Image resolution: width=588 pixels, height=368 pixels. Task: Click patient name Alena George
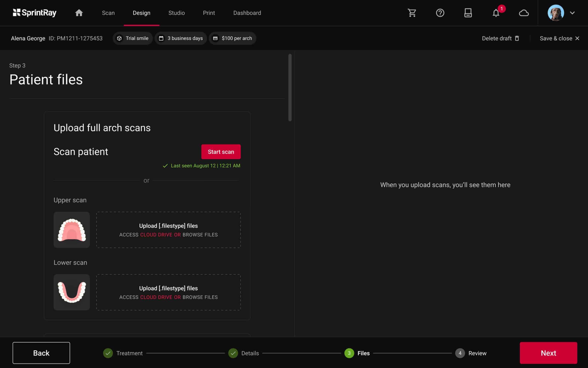click(x=28, y=38)
